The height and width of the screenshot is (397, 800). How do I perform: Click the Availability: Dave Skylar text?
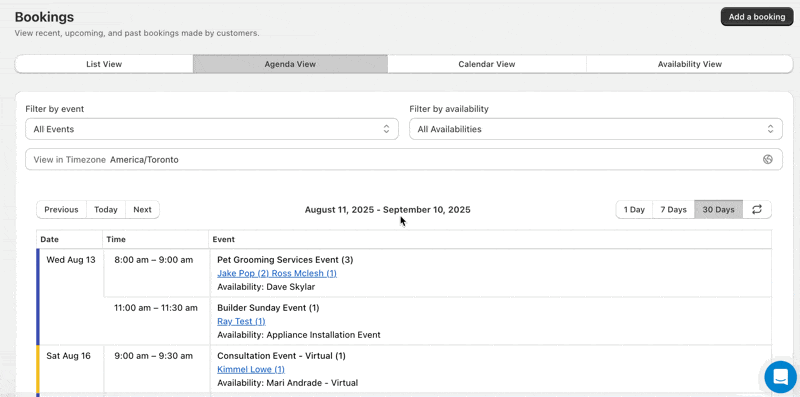coord(266,287)
